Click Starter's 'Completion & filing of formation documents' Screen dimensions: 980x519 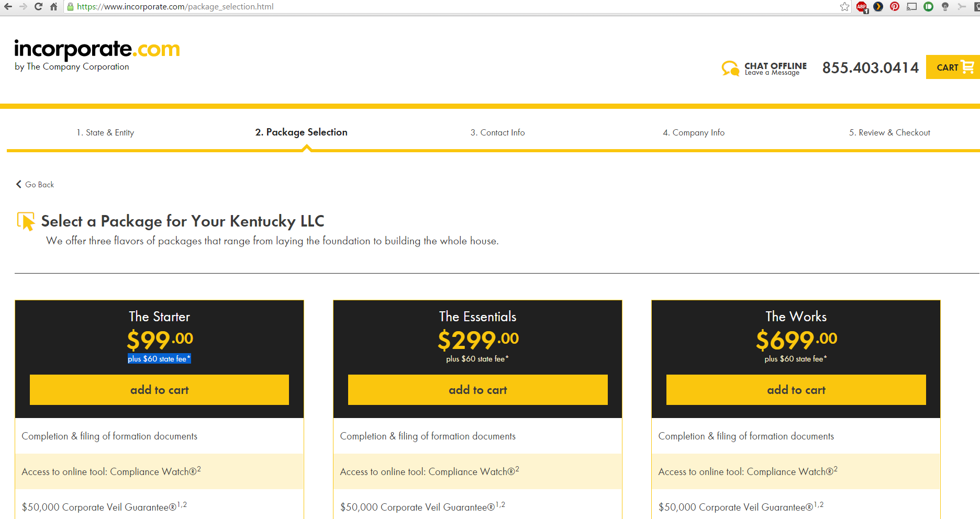(x=109, y=436)
